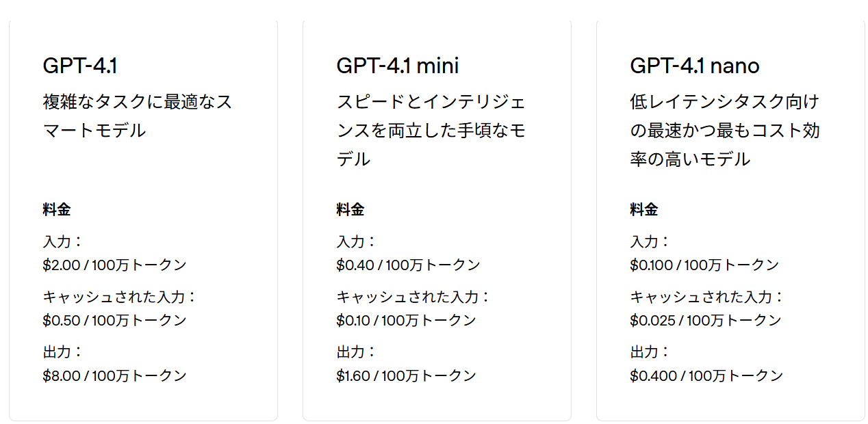
Task: Click GPT-4.1 mini description text
Action: [431, 131]
